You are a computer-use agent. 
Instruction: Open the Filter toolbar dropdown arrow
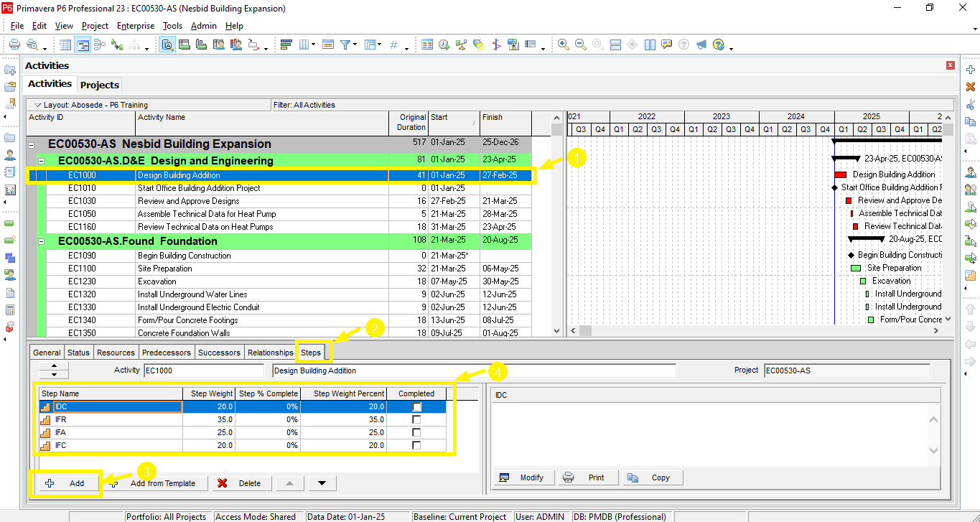tap(355, 46)
